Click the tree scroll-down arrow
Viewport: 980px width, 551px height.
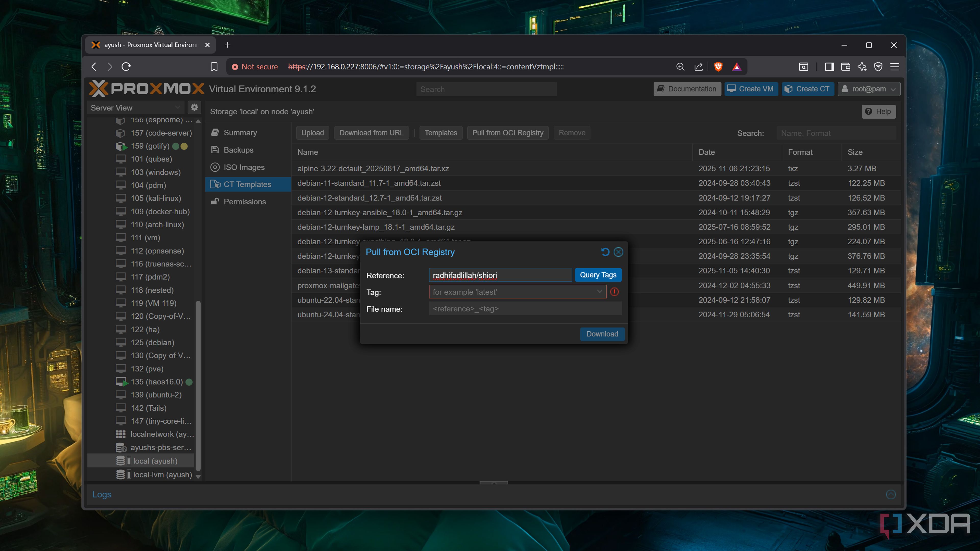click(x=198, y=477)
